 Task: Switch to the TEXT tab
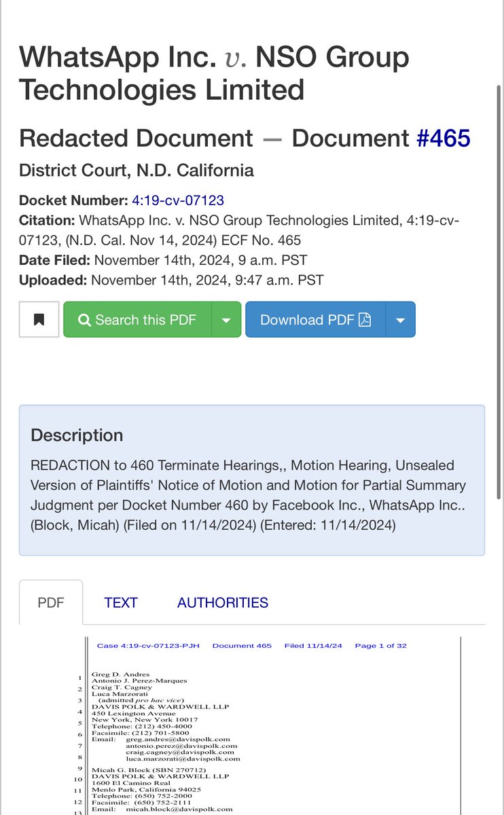121,602
